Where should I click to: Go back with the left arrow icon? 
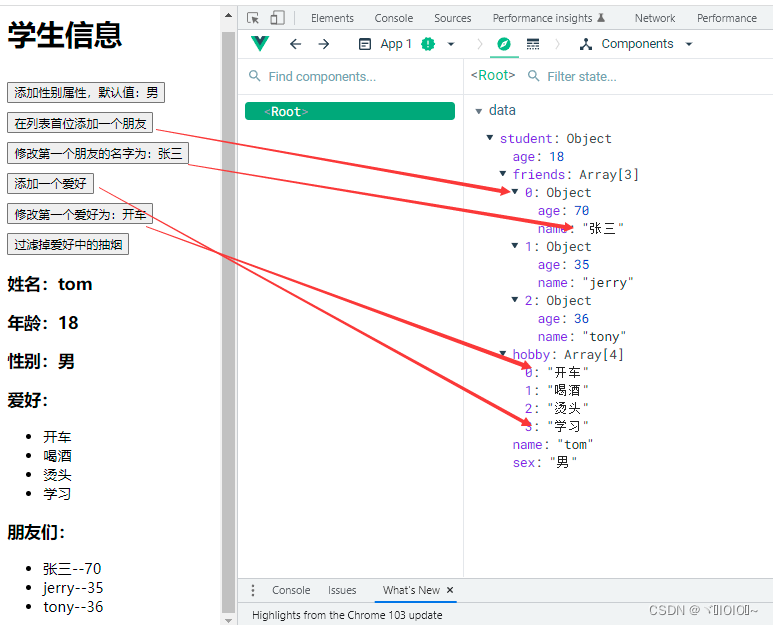pyautogui.click(x=295, y=44)
